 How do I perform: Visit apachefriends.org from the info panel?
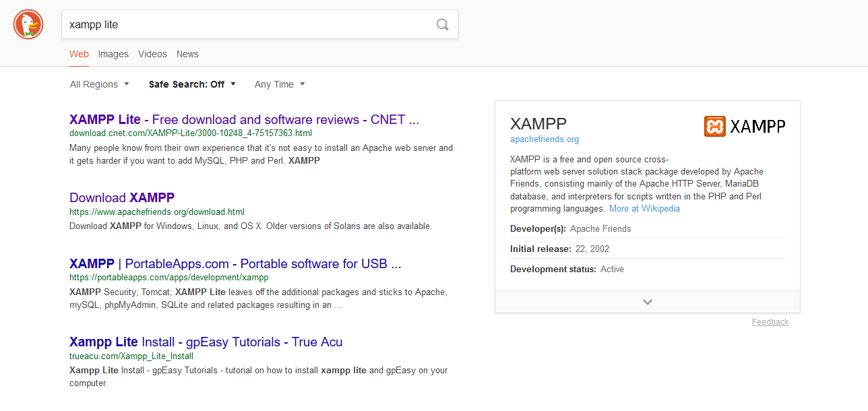click(544, 139)
